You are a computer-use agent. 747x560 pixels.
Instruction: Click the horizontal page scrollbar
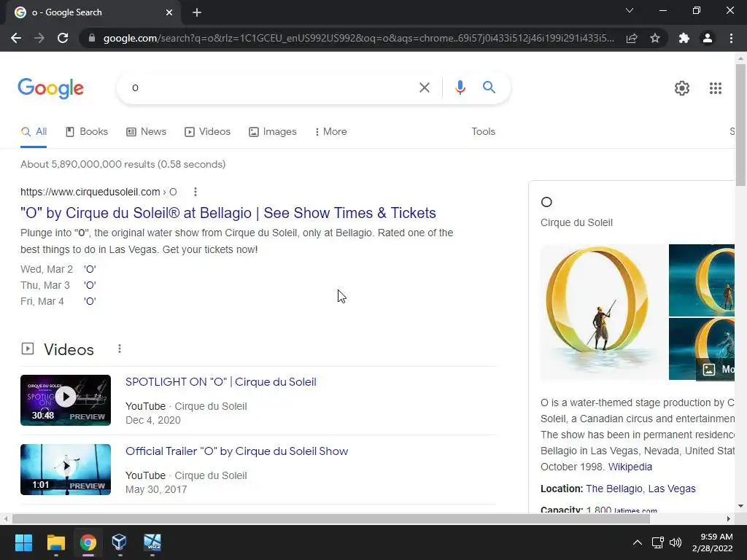coord(331,519)
